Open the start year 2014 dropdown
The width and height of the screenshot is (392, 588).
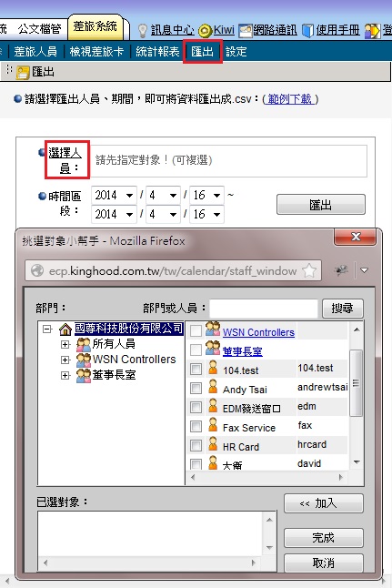114,195
